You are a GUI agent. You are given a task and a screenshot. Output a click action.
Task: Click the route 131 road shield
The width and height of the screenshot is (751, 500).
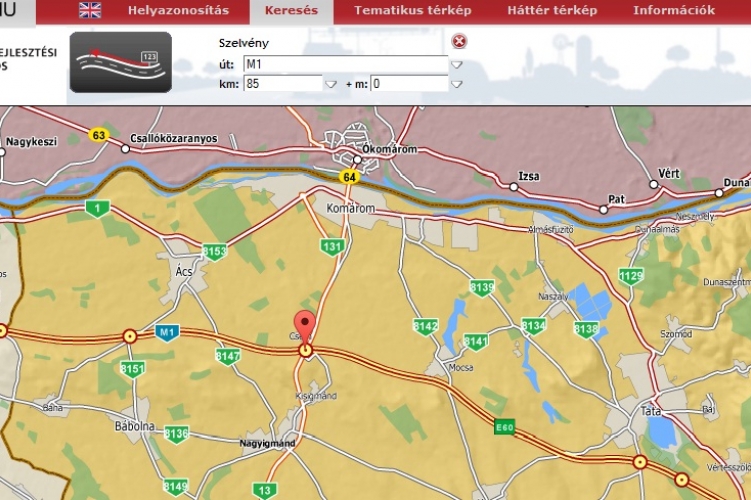pyautogui.click(x=331, y=246)
